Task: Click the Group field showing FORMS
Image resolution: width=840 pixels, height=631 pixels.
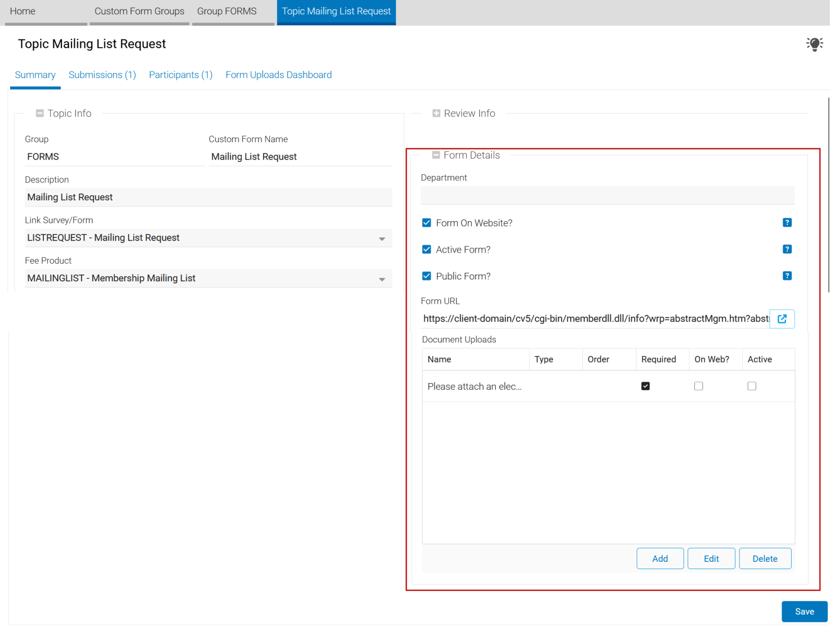Action: [x=114, y=157]
